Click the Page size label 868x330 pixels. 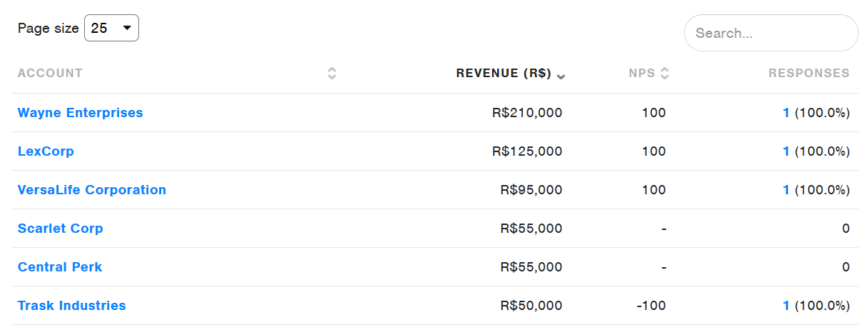(48, 29)
